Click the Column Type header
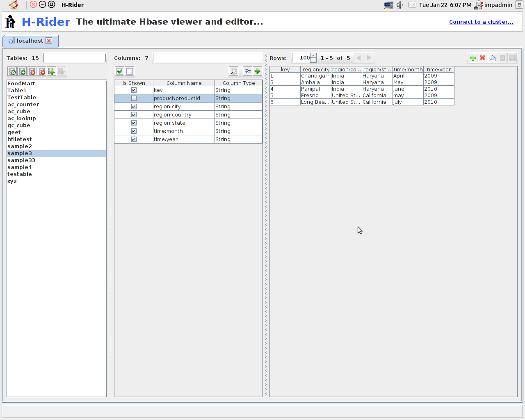Viewport: 525px width, 420px height. 239,83
